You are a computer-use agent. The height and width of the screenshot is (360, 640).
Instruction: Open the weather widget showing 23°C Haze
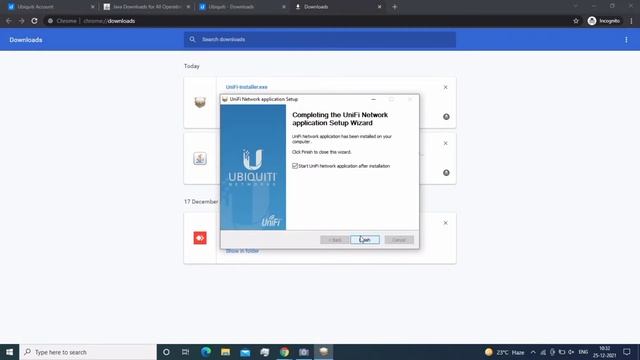[x=504, y=352]
